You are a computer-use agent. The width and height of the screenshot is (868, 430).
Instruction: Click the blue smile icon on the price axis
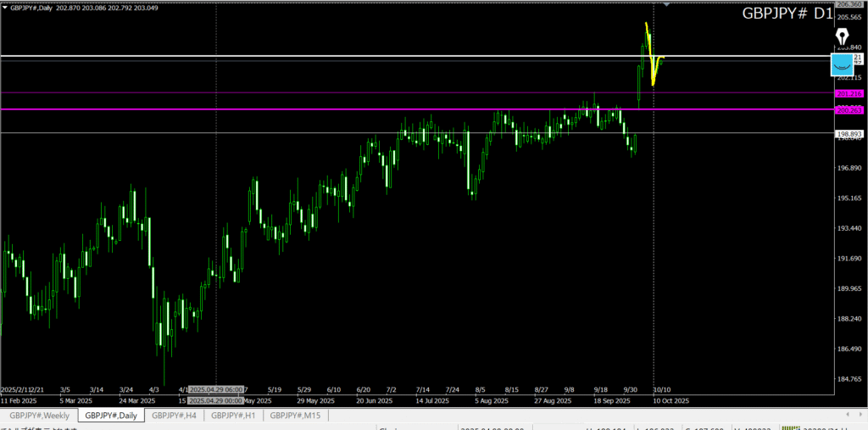pyautogui.click(x=842, y=64)
